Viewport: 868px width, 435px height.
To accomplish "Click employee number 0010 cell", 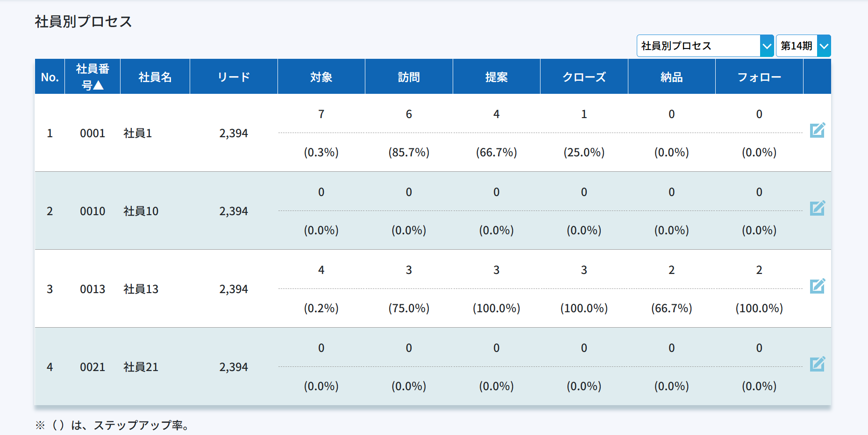I will [92, 211].
